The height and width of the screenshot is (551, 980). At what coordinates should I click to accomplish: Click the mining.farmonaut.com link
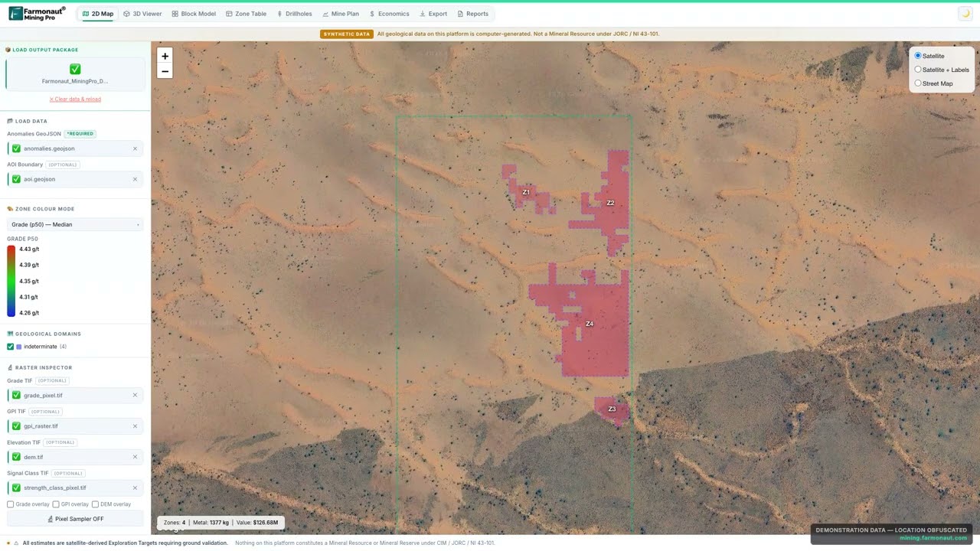(x=933, y=538)
